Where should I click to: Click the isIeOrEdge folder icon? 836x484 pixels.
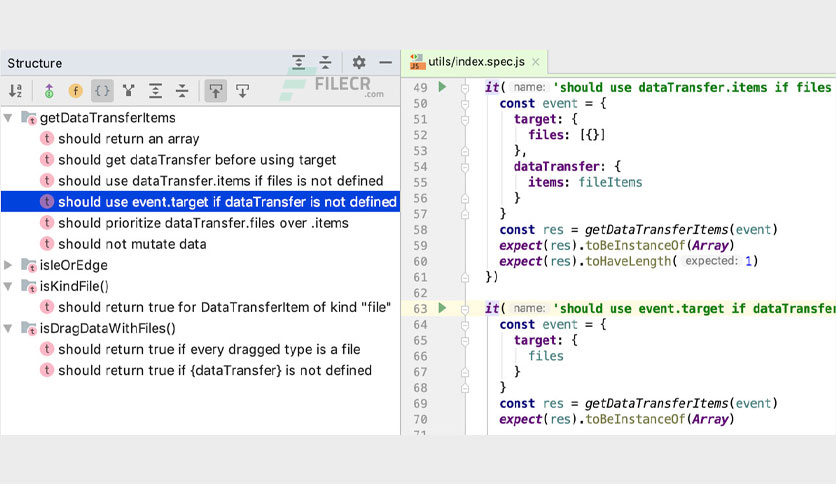[x=29, y=265]
